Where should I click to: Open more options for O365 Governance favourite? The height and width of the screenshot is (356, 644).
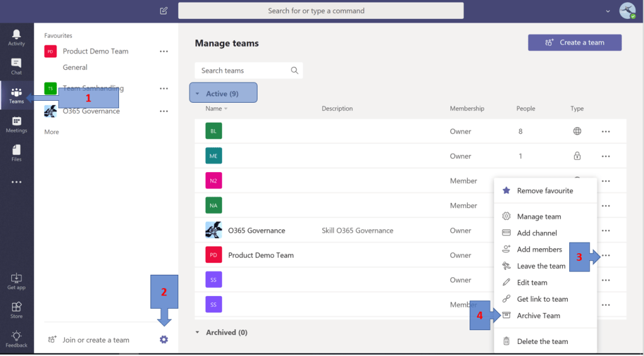164,111
